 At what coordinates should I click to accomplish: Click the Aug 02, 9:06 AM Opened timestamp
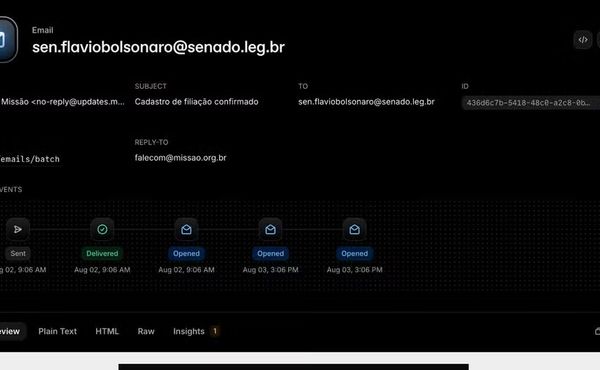[x=186, y=270]
